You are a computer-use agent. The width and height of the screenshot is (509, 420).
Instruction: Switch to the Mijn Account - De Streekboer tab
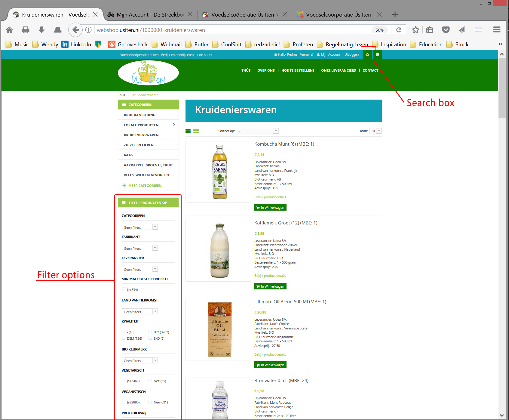tap(150, 14)
